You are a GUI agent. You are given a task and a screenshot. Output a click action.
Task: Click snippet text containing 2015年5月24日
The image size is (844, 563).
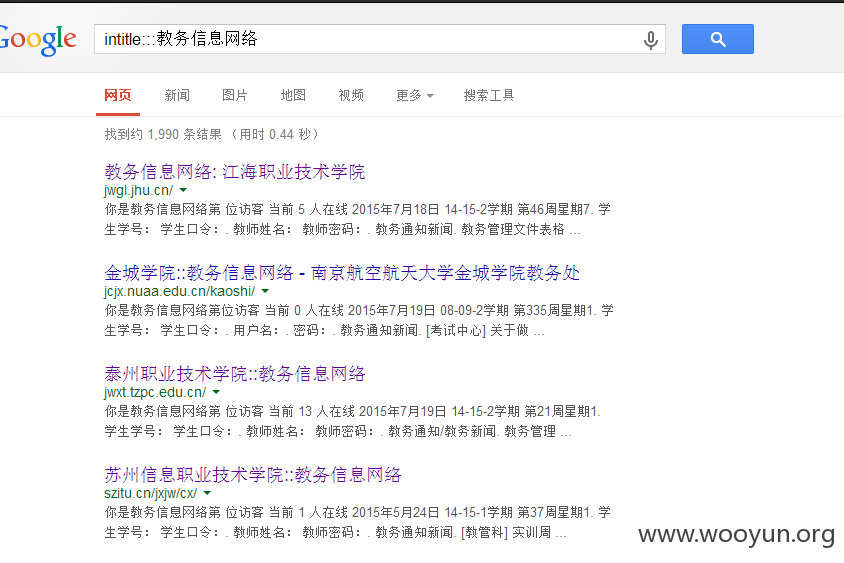[x=357, y=522]
